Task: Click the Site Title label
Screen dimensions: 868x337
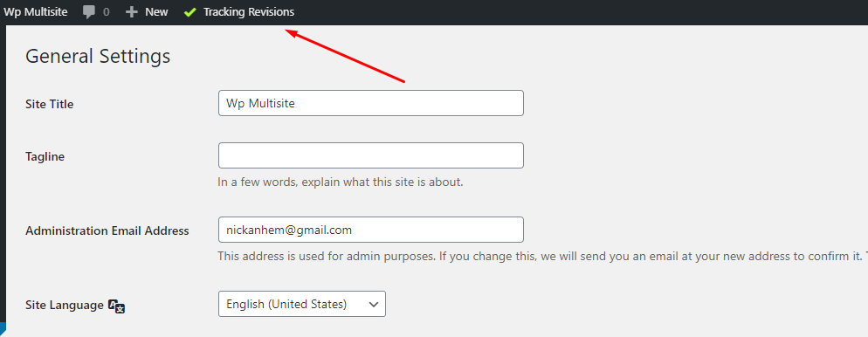Action: [49, 104]
